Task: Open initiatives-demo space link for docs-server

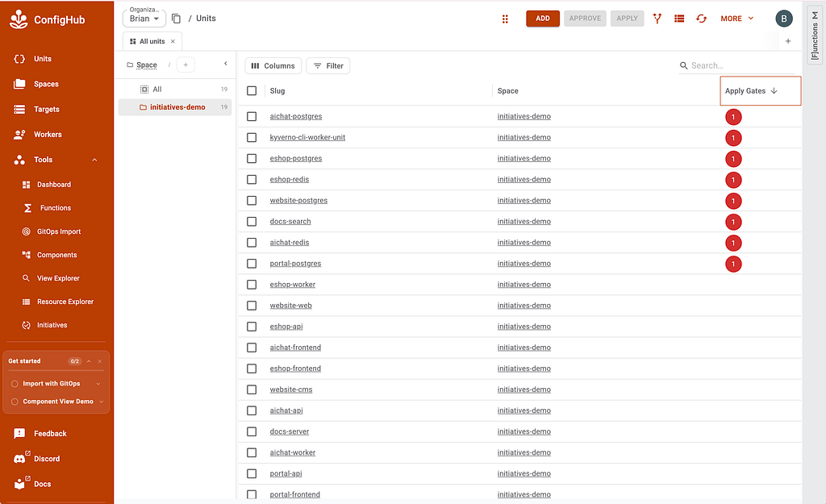Action: [524, 431]
